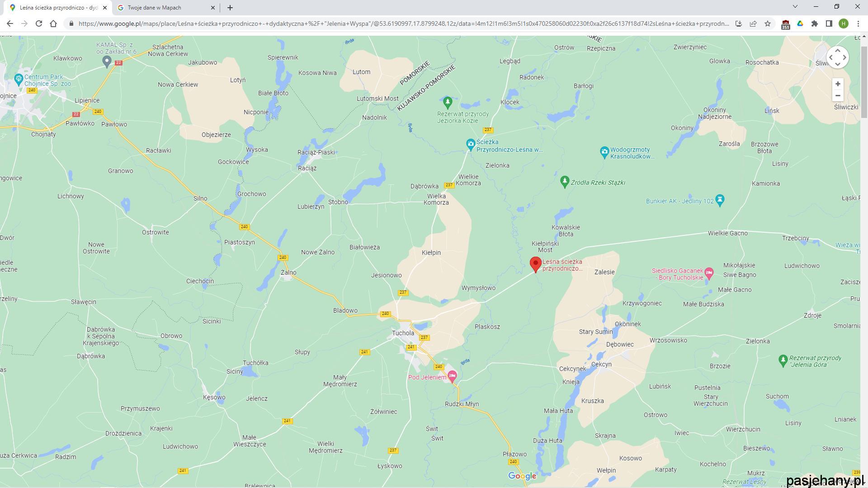This screenshot has width=868, height=488.
Task: Click the Stary Sumin label
Action: (596, 332)
